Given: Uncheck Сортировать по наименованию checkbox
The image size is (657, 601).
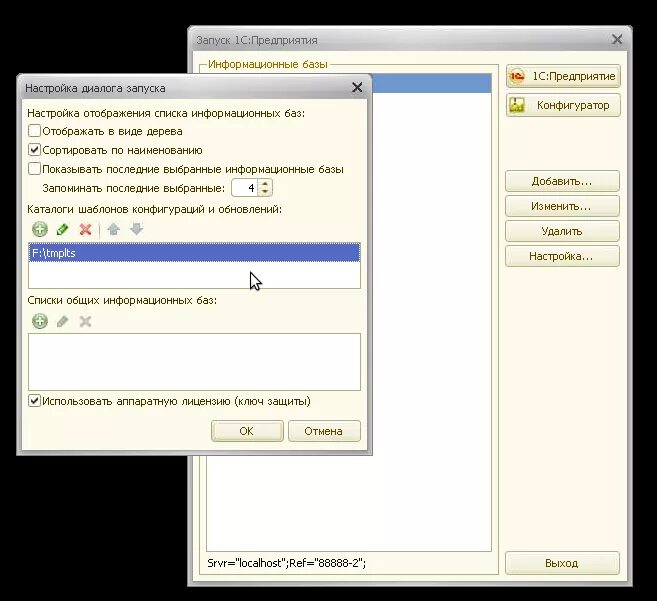Looking at the screenshot, I should [34, 150].
